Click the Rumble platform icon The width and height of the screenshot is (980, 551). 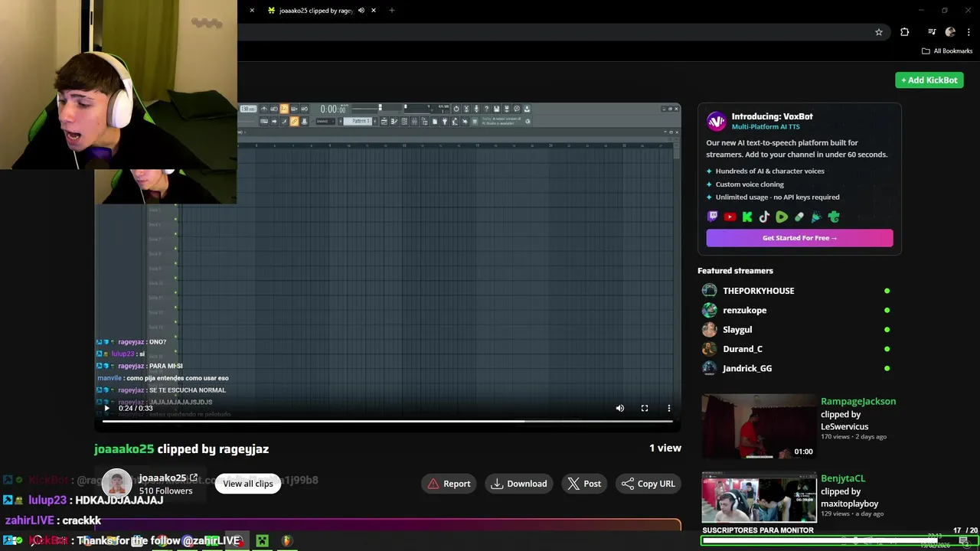(x=782, y=217)
